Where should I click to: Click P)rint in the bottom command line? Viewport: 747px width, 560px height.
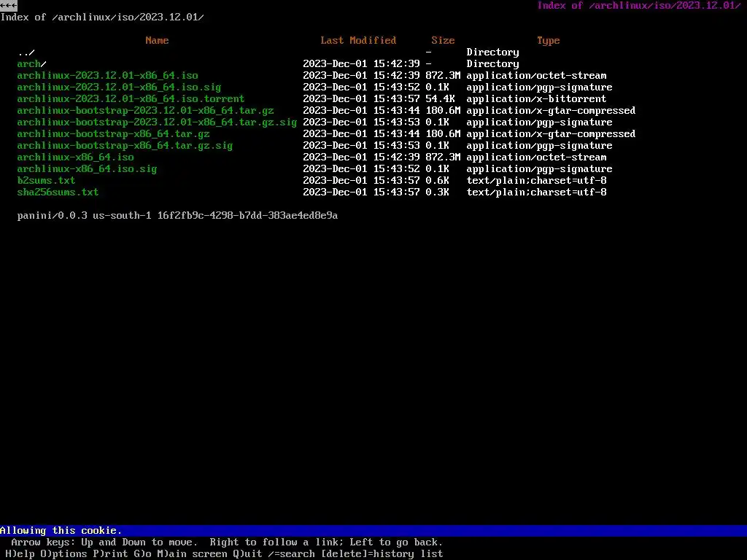click(111, 554)
